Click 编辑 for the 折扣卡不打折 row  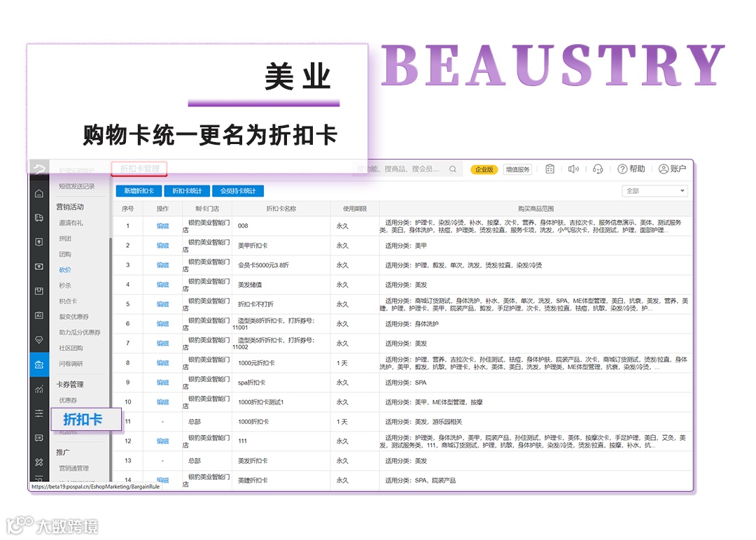tap(162, 304)
